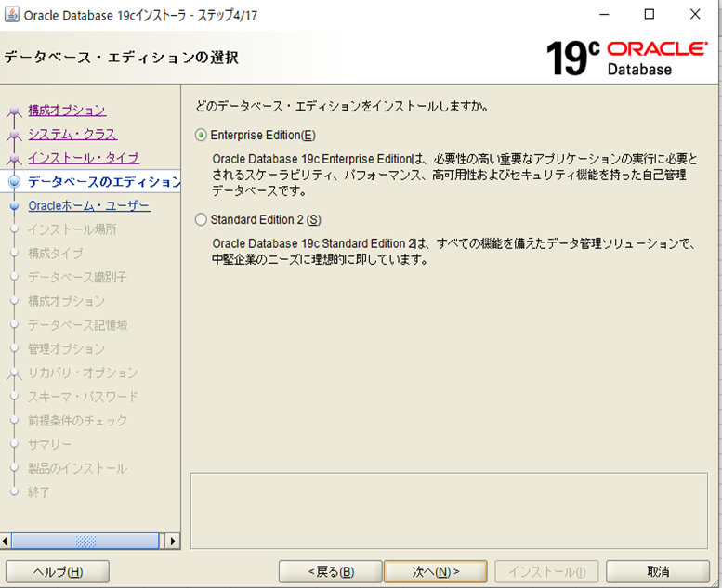Select the Enterprise Edition radio button
Image resolution: width=722 pixels, height=588 pixels.
click(x=201, y=135)
